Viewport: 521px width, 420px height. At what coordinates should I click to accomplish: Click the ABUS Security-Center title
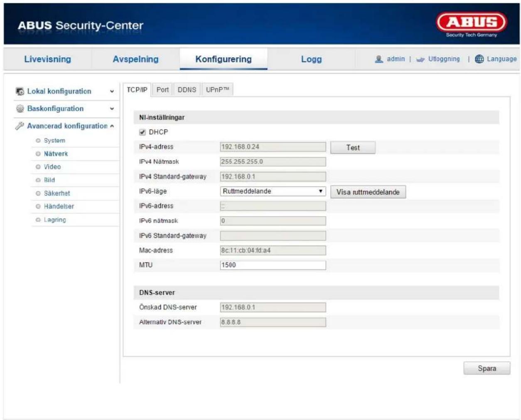click(x=80, y=25)
